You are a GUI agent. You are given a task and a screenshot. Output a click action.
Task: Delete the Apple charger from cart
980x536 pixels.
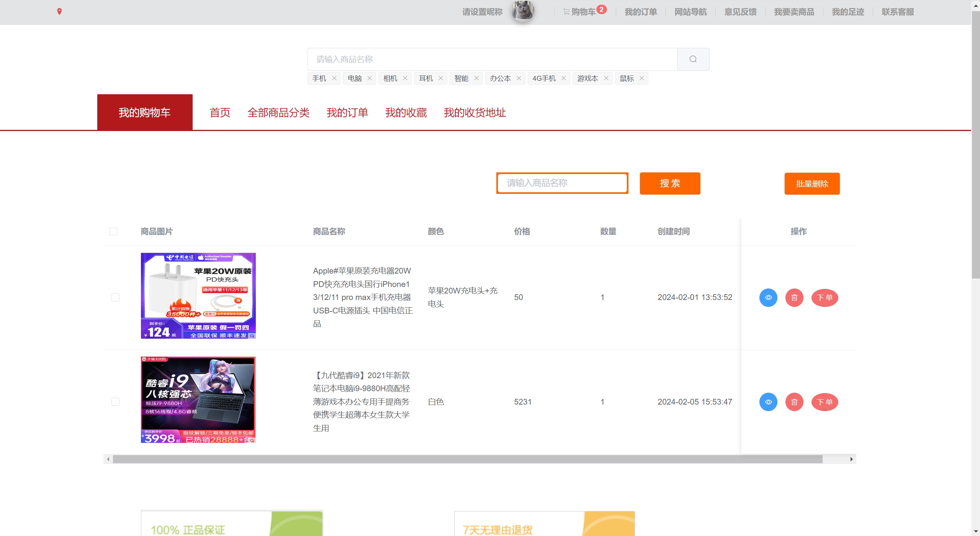794,298
